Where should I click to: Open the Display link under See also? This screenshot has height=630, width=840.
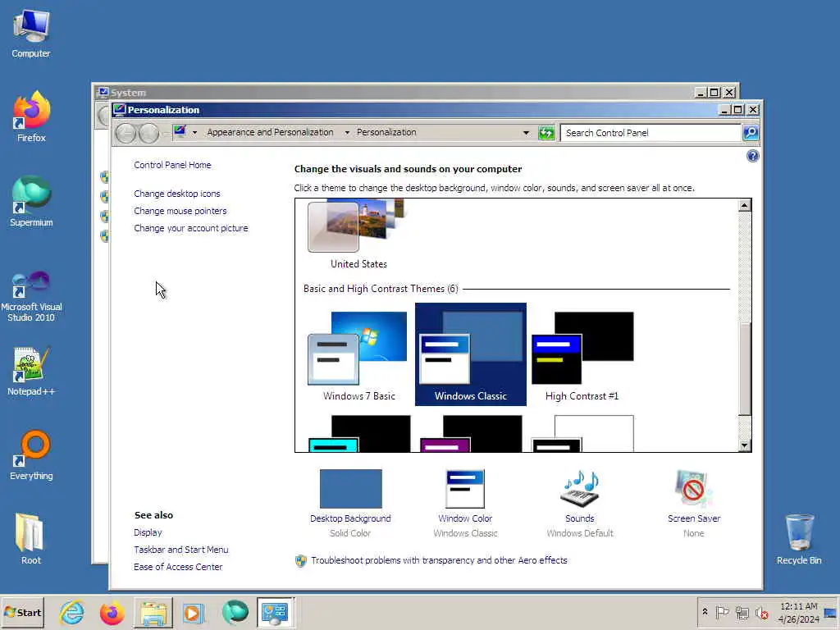[148, 532]
